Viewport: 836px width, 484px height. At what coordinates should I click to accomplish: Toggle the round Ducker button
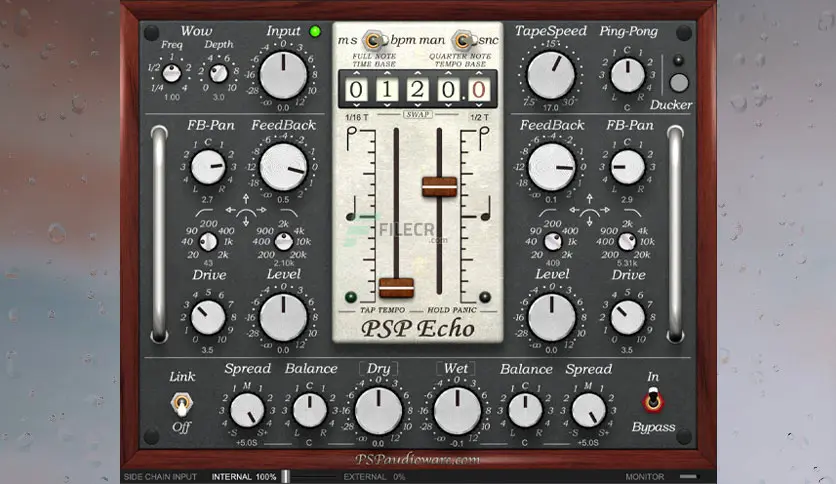(679, 83)
